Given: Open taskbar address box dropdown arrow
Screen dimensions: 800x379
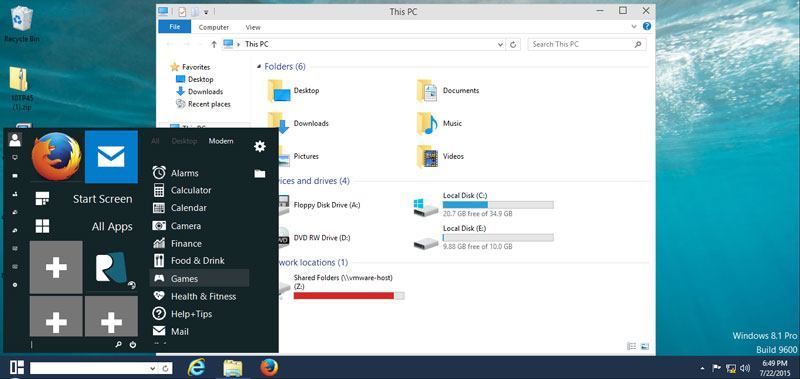Looking at the screenshot, I should point(153,368).
